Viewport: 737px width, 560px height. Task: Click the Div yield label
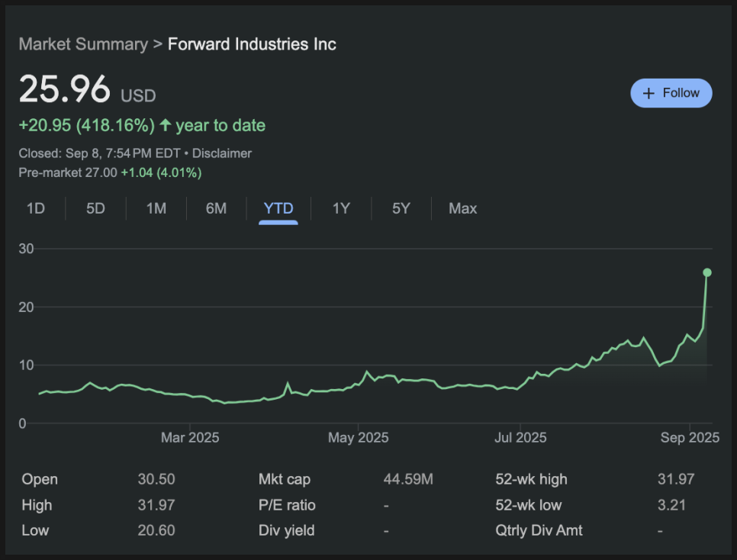[x=286, y=530]
